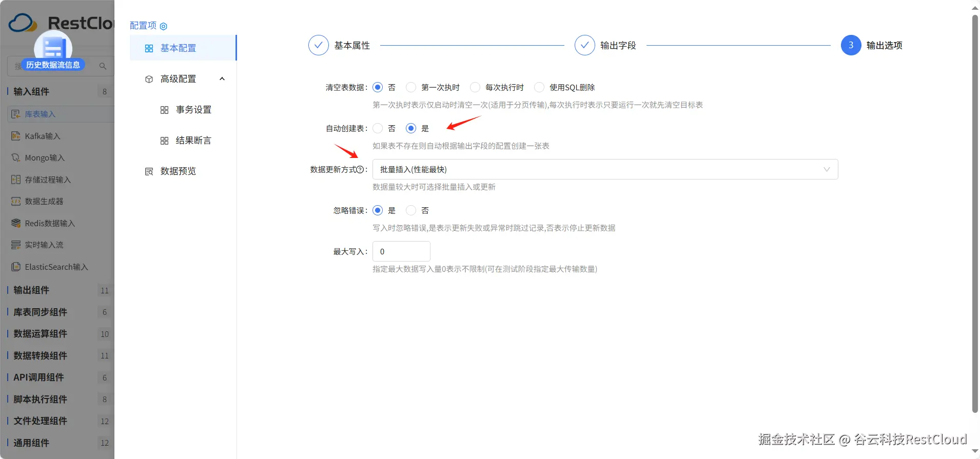Click the Kafka输入 component label
980x459 pixels.
tap(43, 136)
